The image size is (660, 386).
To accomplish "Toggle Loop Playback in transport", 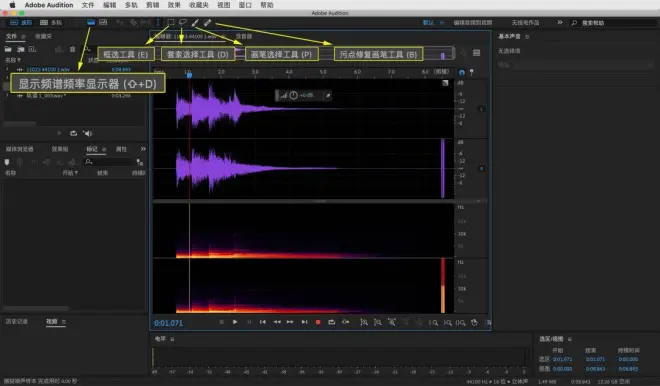I will [x=332, y=322].
